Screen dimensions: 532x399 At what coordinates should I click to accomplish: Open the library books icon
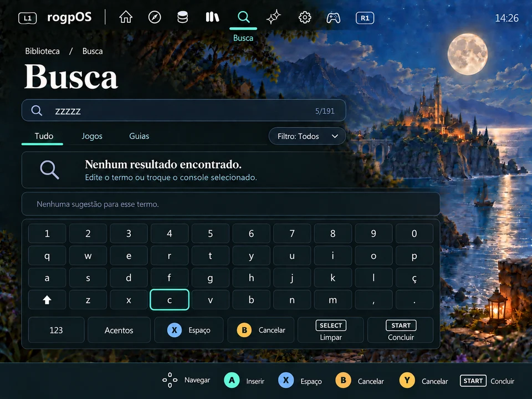point(212,17)
